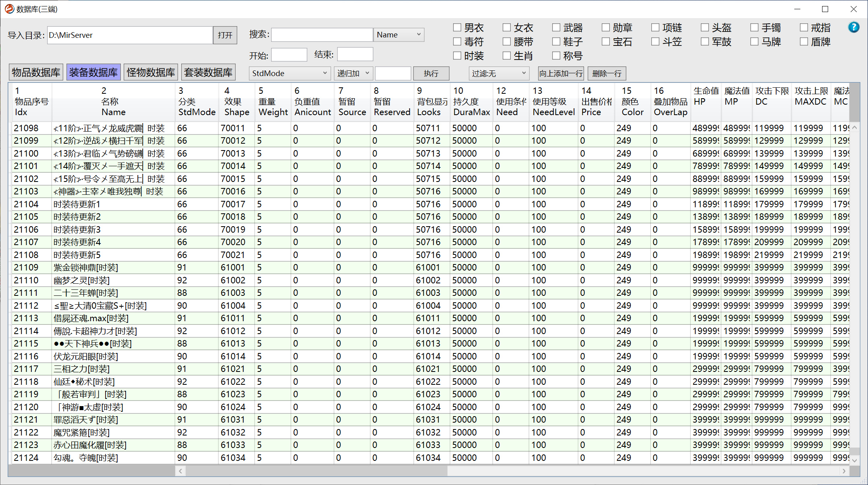Switch to the 套装数据库 tab
868x485 pixels.
tap(208, 72)
